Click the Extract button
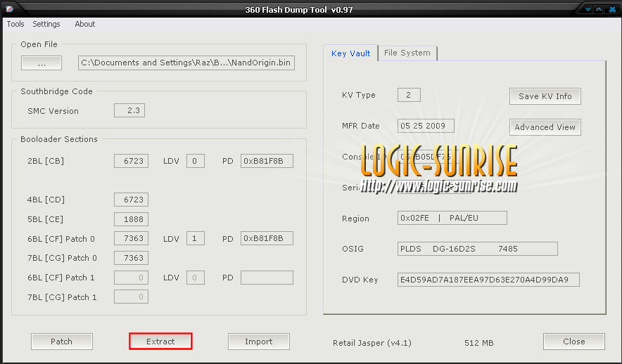This screenshot has height=364, width=622. [x=160, y=342]
